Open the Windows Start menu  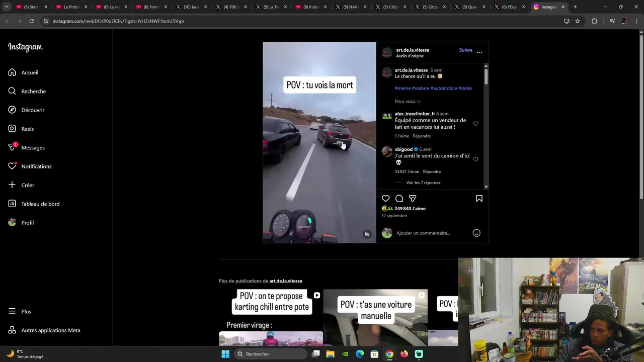[x=225, y=354]
